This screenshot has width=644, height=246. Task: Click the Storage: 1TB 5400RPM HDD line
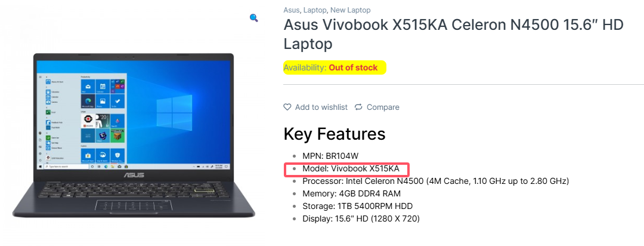(x=357, y=206)
